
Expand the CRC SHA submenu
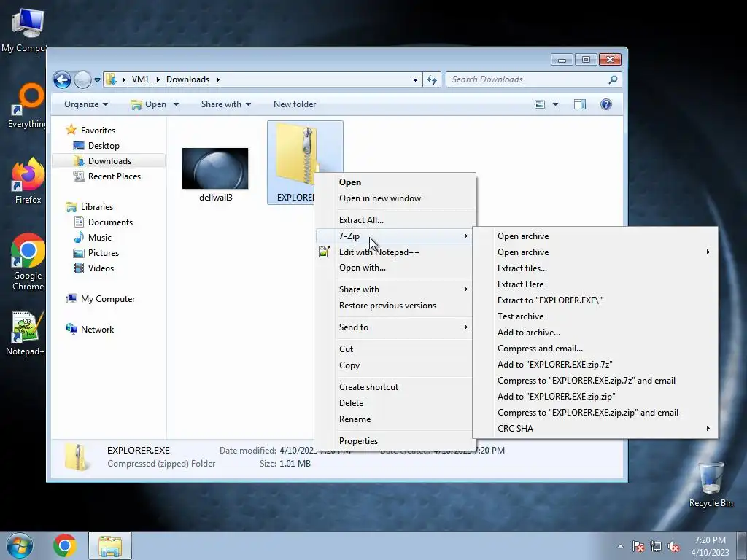tap(595, 429)
